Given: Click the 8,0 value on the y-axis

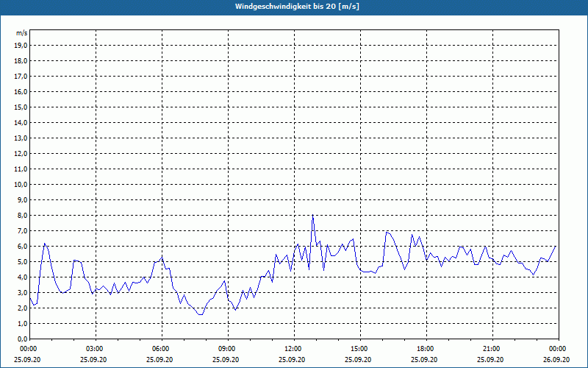Looking at the screenshot, I should click(x=21, y=215).
